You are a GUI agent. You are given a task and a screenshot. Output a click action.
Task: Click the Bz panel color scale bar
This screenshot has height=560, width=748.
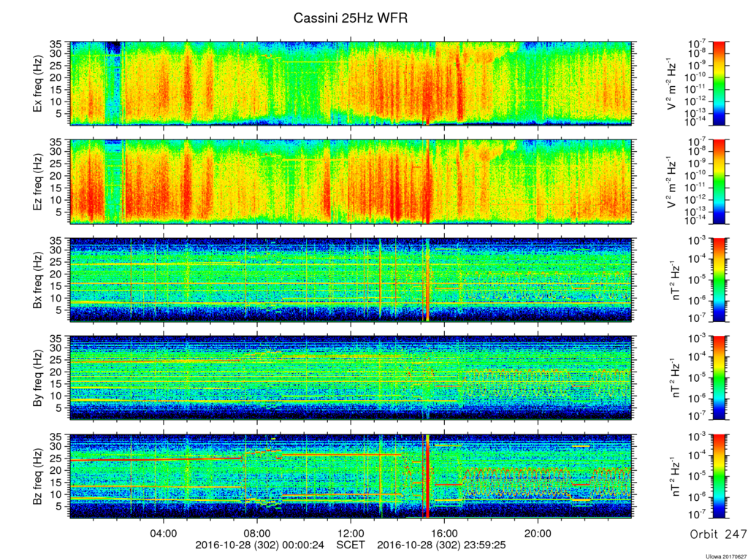[719, 476]
